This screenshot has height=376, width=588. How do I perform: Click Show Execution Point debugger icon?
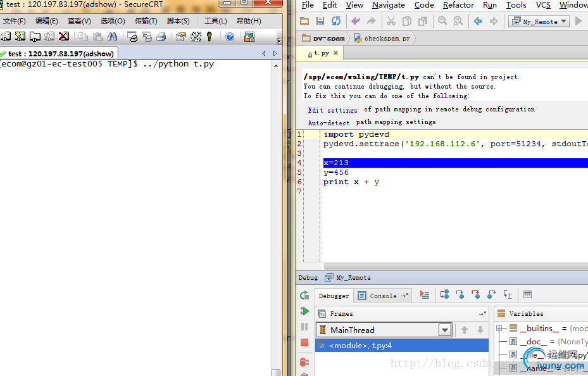(x=425, y=295)
